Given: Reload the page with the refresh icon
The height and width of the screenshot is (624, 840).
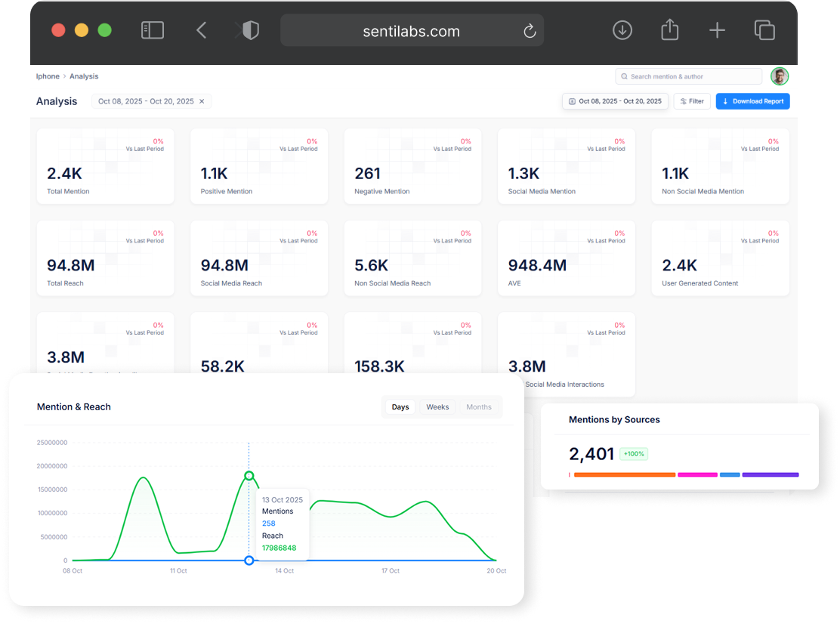Looking at the screenshot, I should (x=530, y=31).
